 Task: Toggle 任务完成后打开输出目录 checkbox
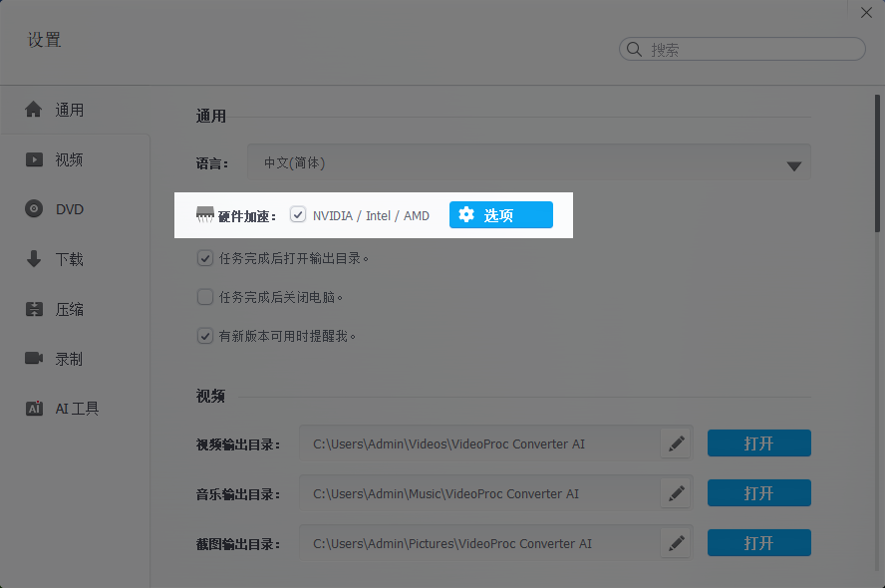pos(205,258)
